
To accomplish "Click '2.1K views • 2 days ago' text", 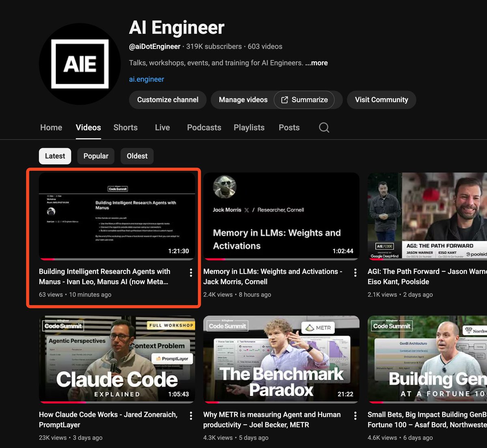I will [x=400, y=295].
